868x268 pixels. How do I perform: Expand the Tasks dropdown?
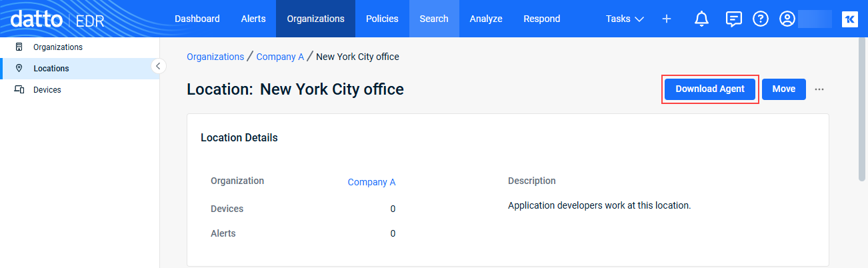click(x=625, y=19)
